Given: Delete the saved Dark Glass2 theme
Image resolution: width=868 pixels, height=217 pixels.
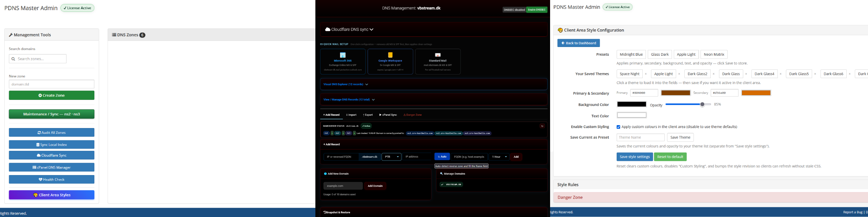Looking at the screenshot, I should click(714, 74).
